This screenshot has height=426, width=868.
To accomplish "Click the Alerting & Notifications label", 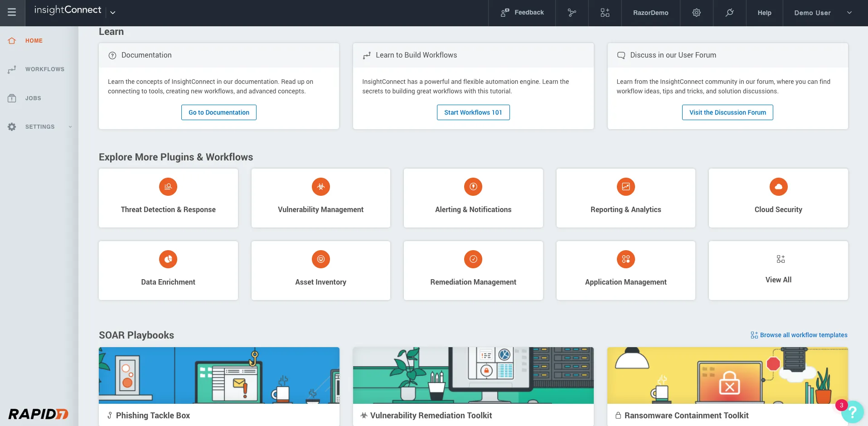I will [x=473, y=209].
